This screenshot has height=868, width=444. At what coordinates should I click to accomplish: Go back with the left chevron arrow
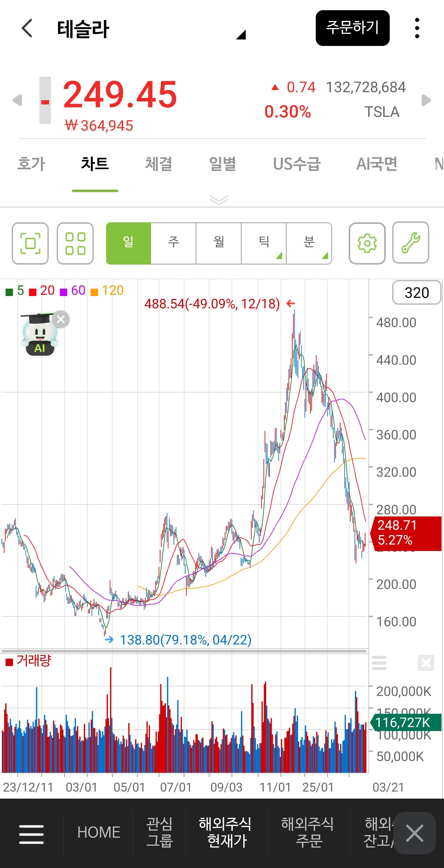click(27, 28)
